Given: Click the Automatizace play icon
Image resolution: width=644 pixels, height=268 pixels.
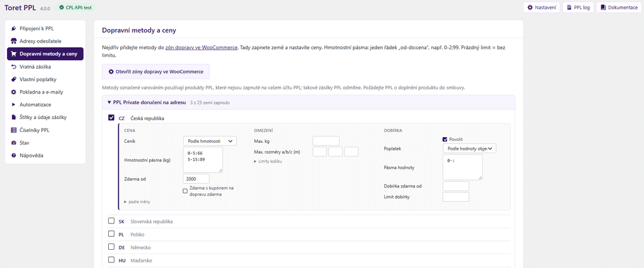Looking at the screenshot, I should point(14,105).
